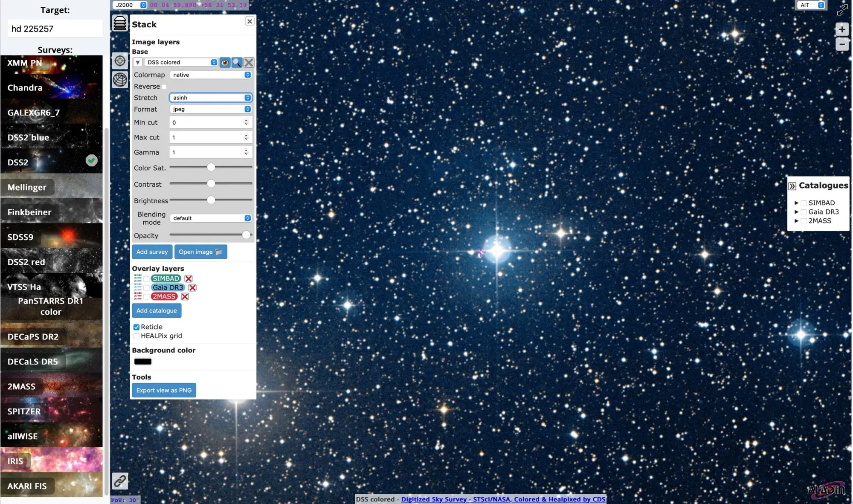Click the Export view as PNG button
The image size is (853, 504).
click(x=164, y=390)
